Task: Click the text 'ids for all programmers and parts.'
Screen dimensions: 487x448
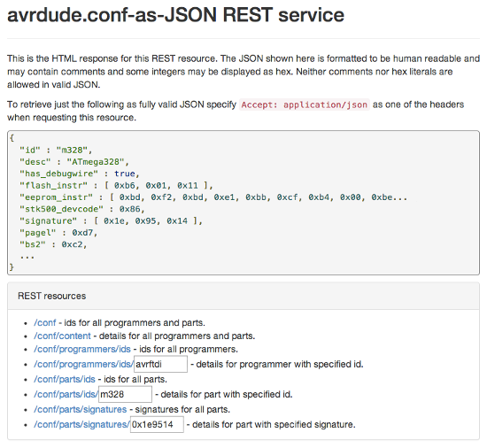Action: [135, 323]
